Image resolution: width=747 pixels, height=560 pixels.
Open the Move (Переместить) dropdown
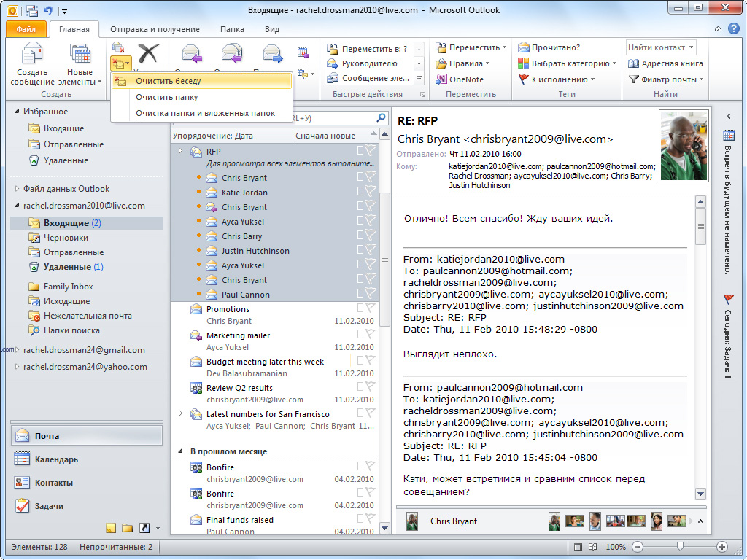[x=471, y=47]
